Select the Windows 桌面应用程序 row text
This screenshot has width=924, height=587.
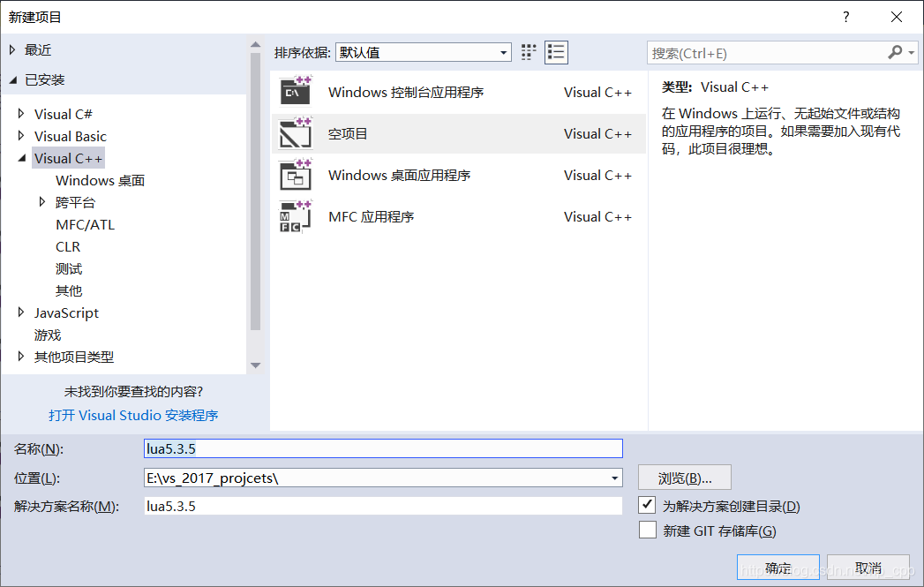(400, 175)
